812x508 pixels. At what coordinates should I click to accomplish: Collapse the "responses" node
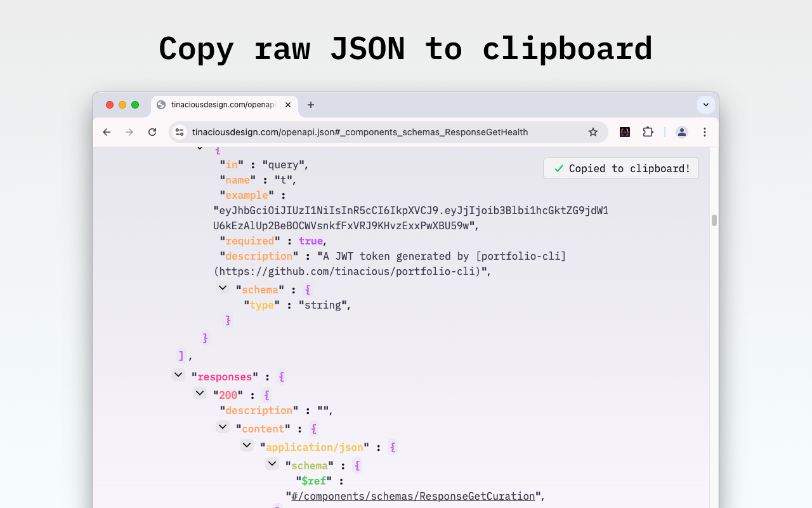(178, 375)
